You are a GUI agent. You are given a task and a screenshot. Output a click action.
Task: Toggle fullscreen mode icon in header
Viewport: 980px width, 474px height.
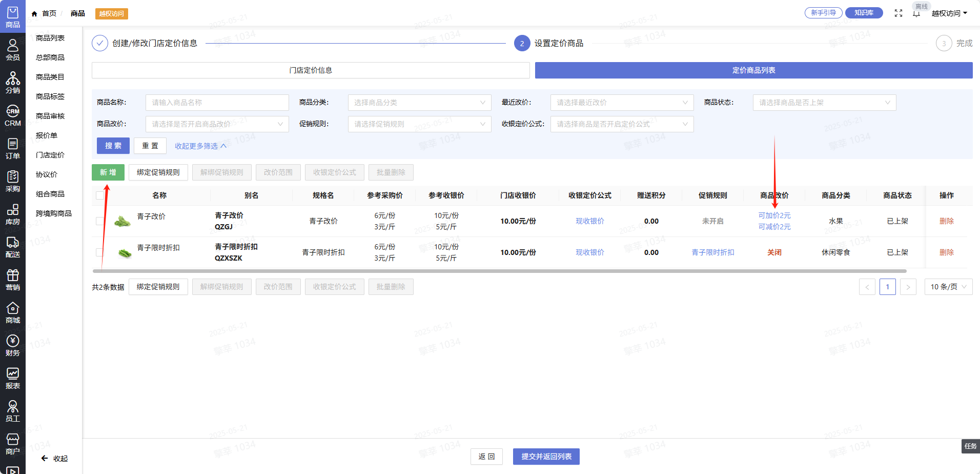pos(899,13)
